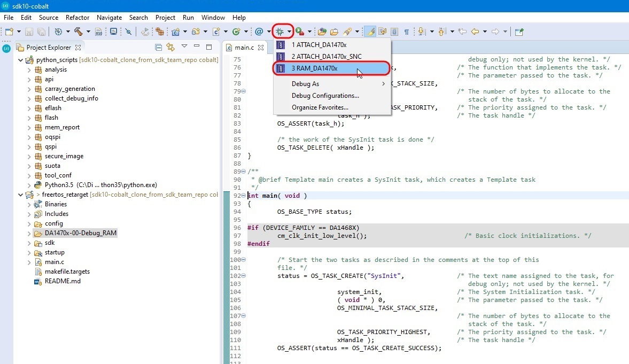
Task: Click the Skip All Breakpoints icon
Action: click(x=128, y=32)
